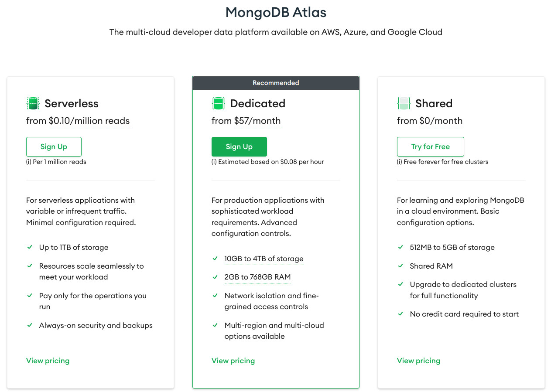Click the green Sign Up on the Dedicated plan
551x392 pixels.
(x=239, y=147)
